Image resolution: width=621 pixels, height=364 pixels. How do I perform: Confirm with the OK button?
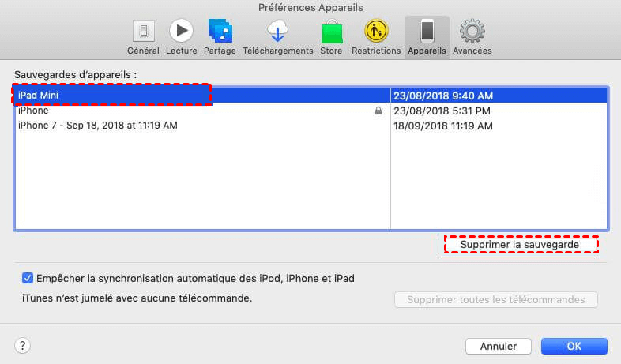pyautogui.click(x=574, y=346)
